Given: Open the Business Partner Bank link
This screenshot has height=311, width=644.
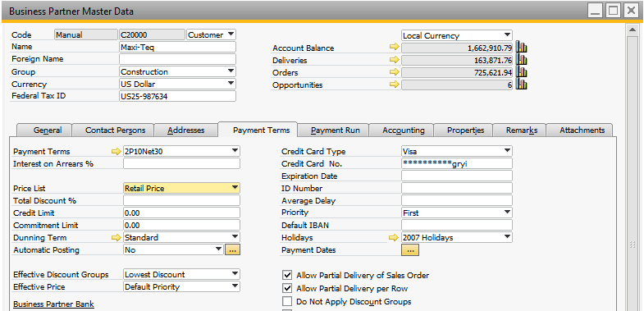Looking at the screenshot, I should (54, 304).
